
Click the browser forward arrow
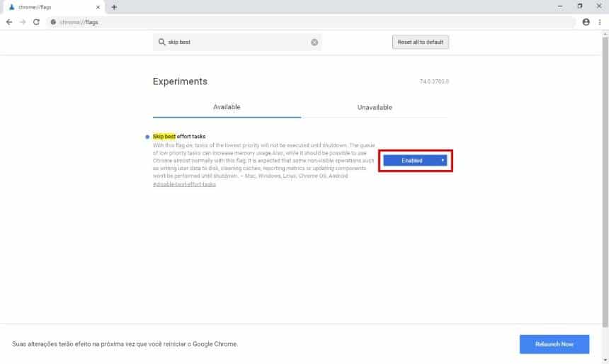tap(23, 22)
